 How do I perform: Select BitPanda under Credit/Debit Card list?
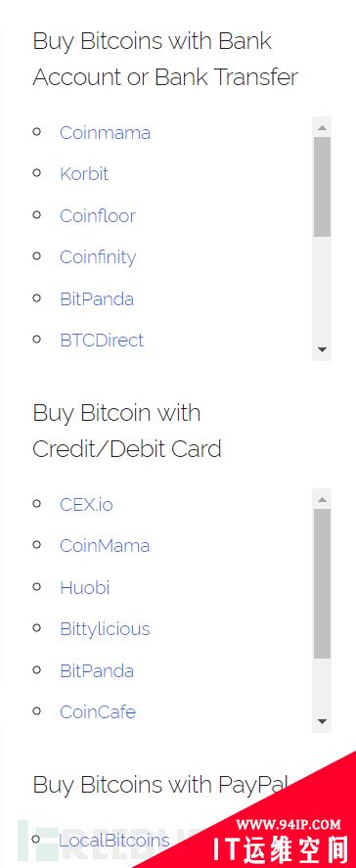(97, 671)
